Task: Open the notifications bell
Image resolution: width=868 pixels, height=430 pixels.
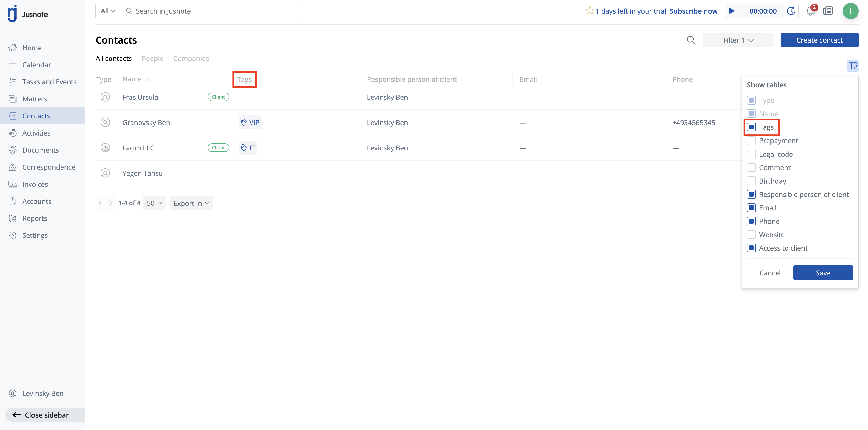Action: click(811, 11)
